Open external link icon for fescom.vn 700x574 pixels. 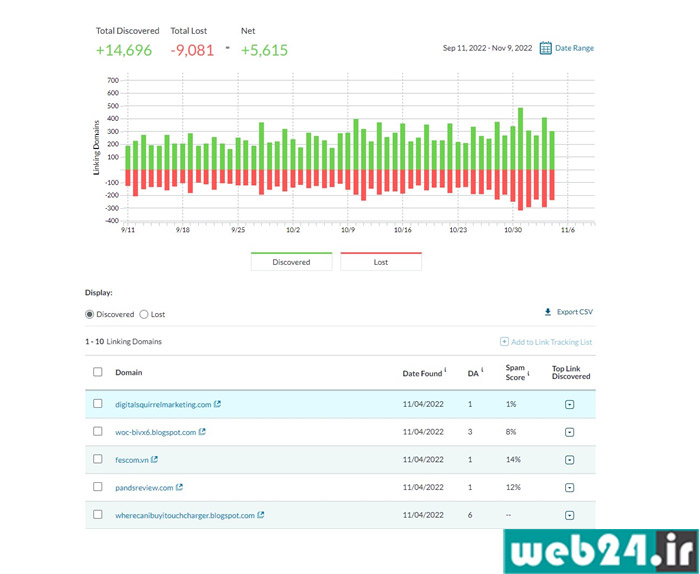coord(154,459)
